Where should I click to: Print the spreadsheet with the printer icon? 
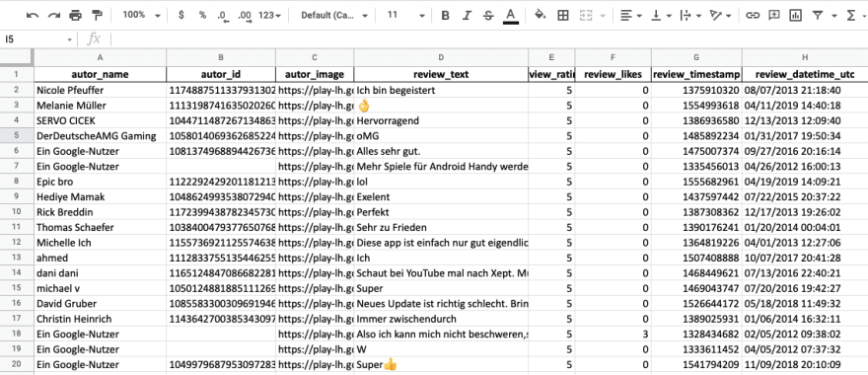coord(75,16)
